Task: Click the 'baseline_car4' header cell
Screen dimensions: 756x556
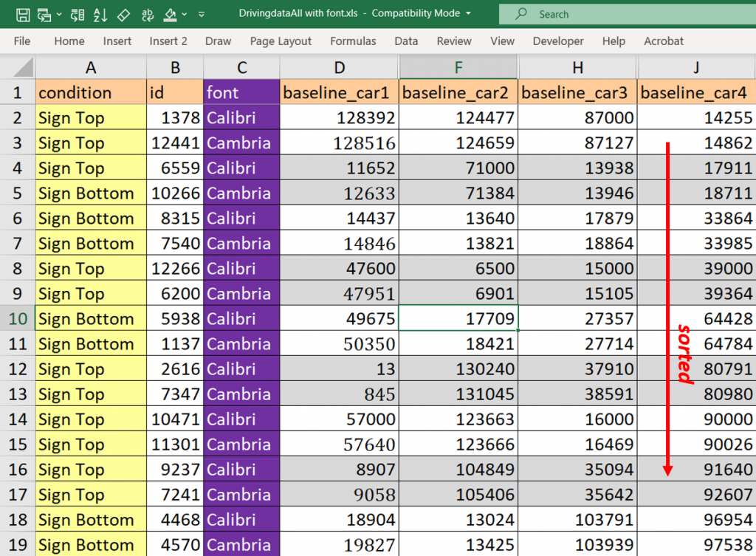Action: 696,92
